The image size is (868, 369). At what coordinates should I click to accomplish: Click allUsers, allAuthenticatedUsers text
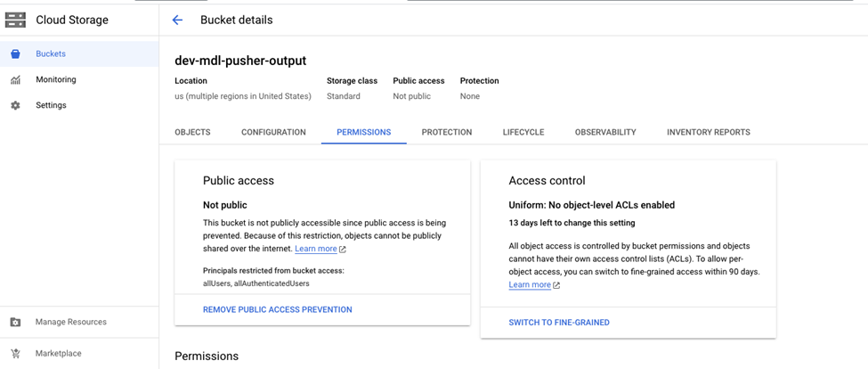click(x=256, y=283)
